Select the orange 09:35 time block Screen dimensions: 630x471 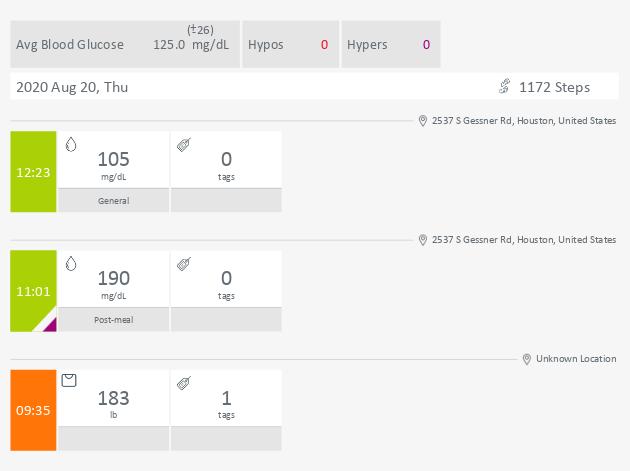pyautogui.click(x=33, y=410)
